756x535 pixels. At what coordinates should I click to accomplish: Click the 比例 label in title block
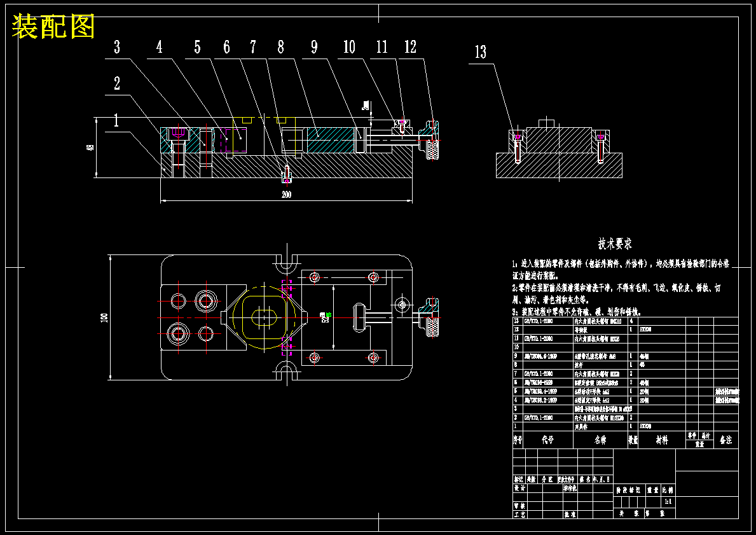(x=668, y=490)
